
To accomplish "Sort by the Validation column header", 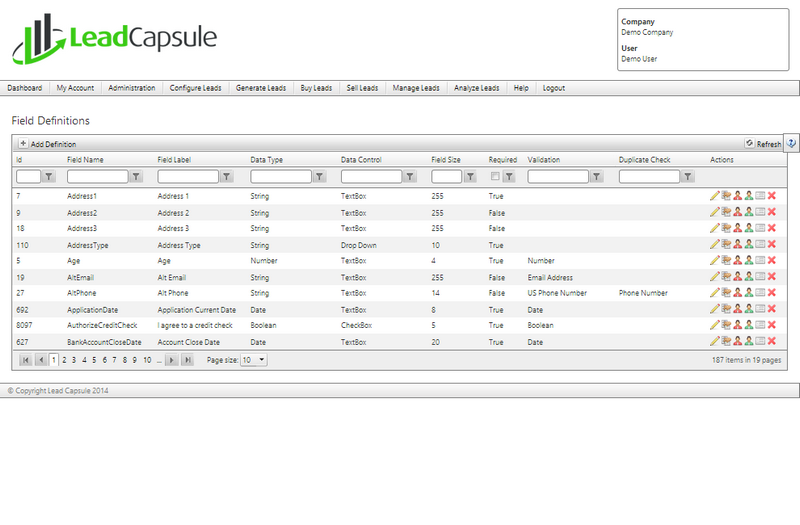I will coord(543,160).
